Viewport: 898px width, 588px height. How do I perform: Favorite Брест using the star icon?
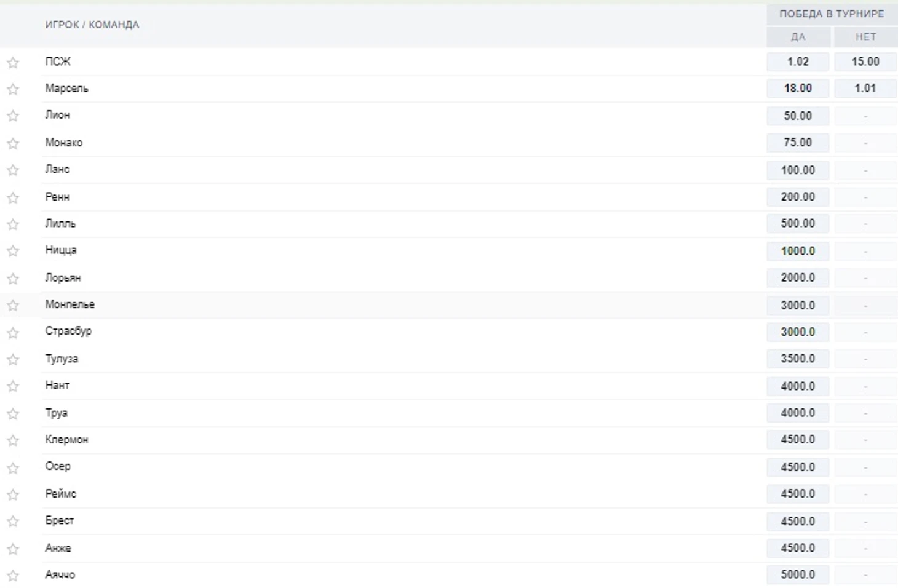tap(13, 522)
